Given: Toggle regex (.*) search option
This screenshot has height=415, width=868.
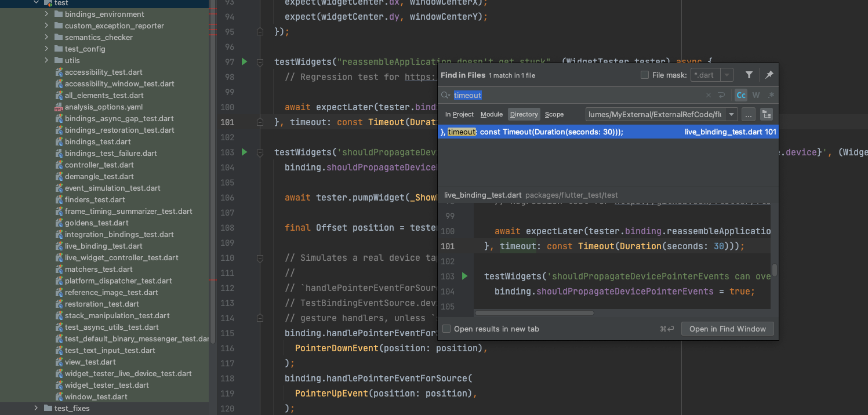Looking at the screenshot, I should [x=771, y=95].
